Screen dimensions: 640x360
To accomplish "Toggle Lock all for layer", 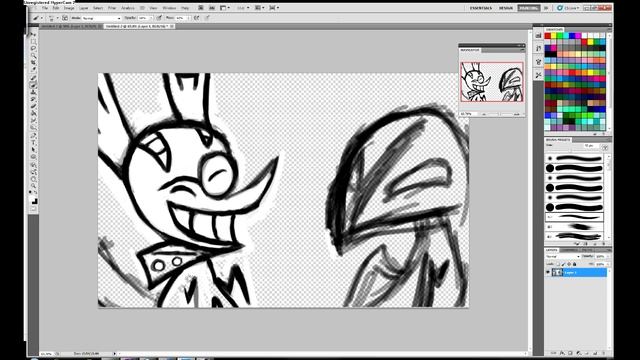I will coord(575,264).
